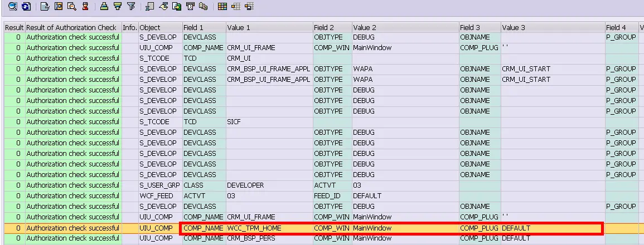Click the TCD cell in the CRM_UI row
The height and width of the screenshot is (245, 644).
tap(204, 58)
